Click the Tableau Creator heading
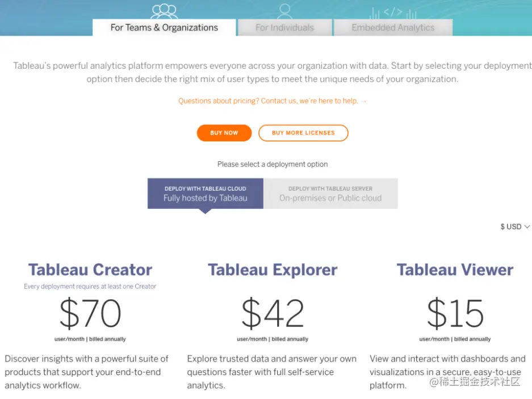532x399 pixels. pos(90,270)
